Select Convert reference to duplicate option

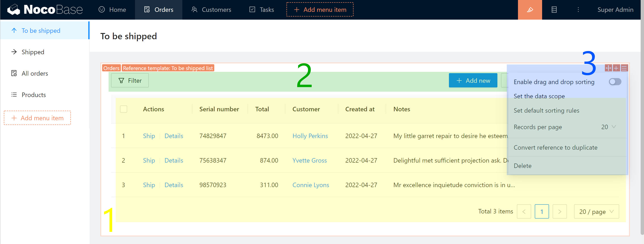[555, 147]
